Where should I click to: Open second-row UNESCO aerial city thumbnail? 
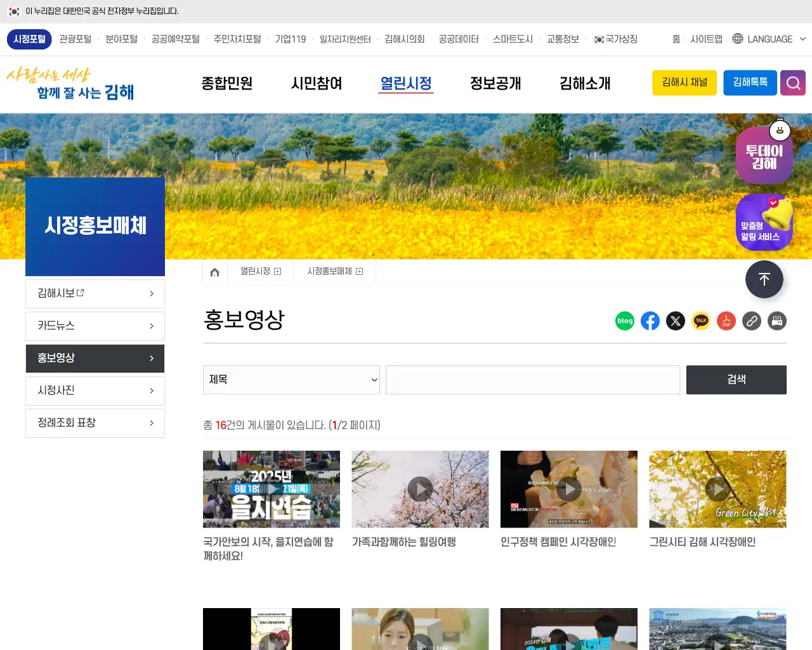(x=717, y=629)
